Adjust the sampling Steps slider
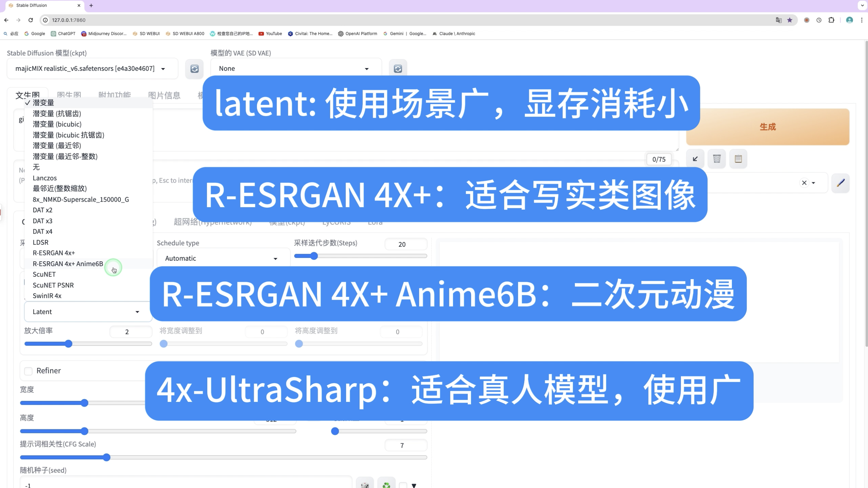This screenshot has height=488, width=868. (360, 256)
